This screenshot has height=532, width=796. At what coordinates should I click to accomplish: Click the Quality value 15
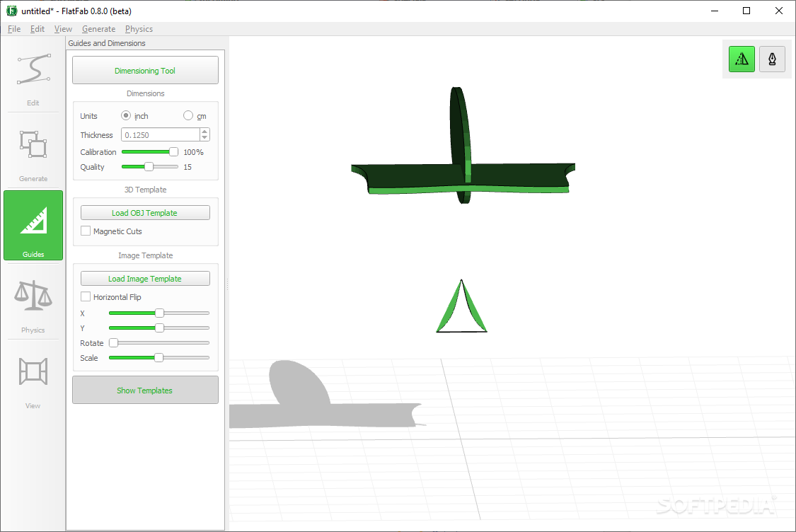188,167
